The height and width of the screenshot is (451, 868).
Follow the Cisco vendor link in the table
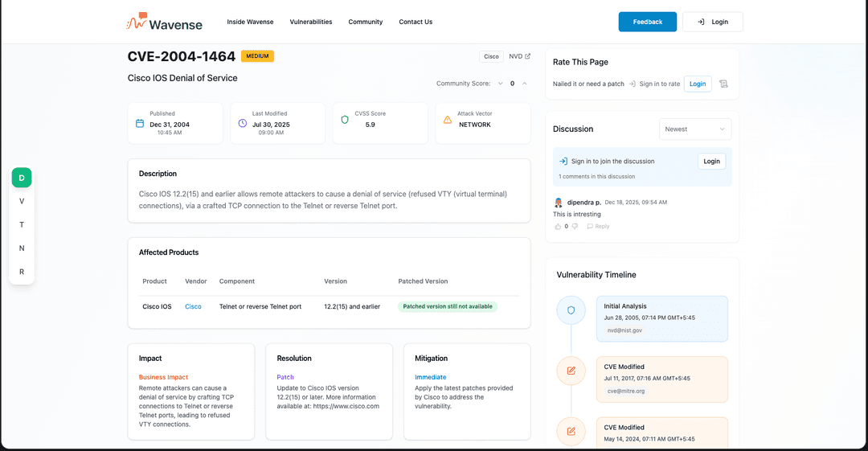pyautogui.click(x=193, y=306)
